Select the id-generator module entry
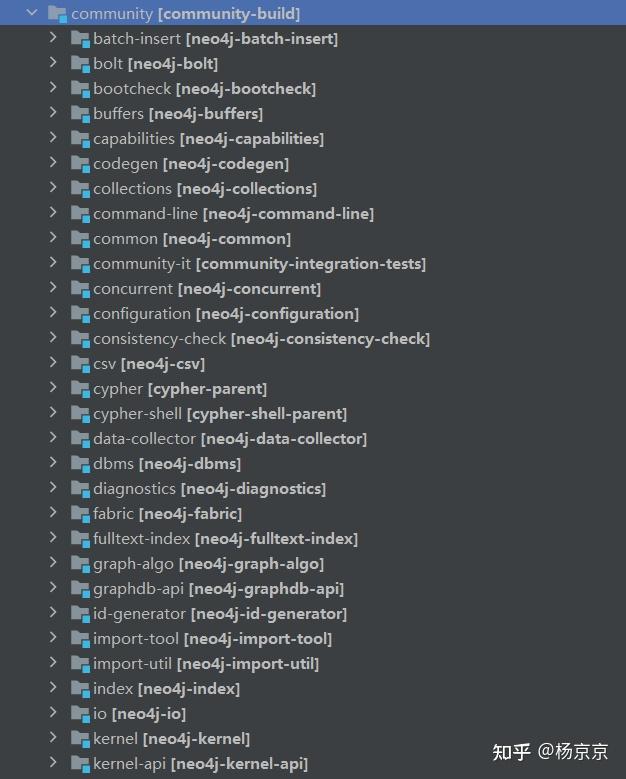 (220, 614)
